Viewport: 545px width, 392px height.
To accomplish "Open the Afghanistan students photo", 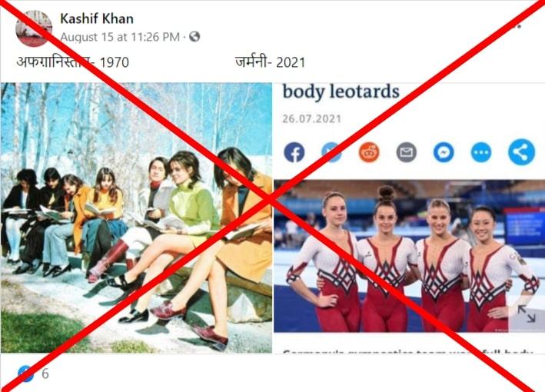I will tap(136, 218).
